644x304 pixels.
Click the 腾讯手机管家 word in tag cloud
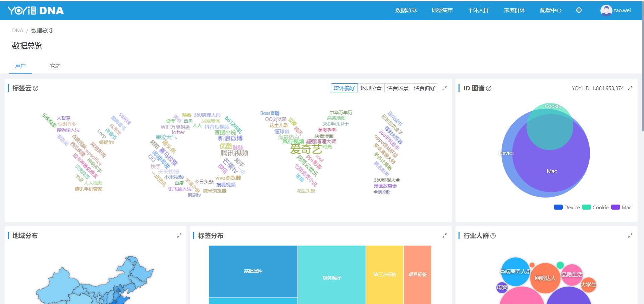(x=89, y=189)
